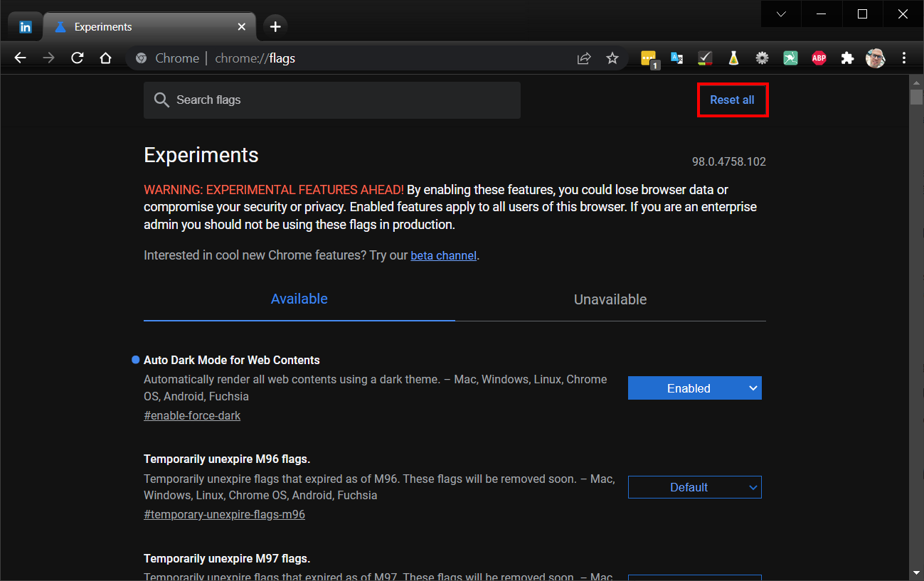Screen dimensions: 924x581
Task: Go forward to the next page
Action: click(49, 58)
